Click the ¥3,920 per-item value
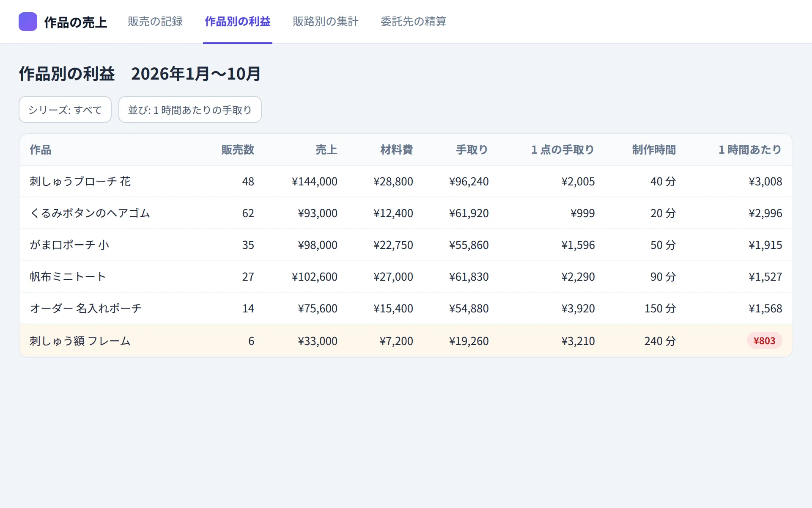Image resolution: width=812 pixels, height=508 pixels. click(x=578, y=308)
